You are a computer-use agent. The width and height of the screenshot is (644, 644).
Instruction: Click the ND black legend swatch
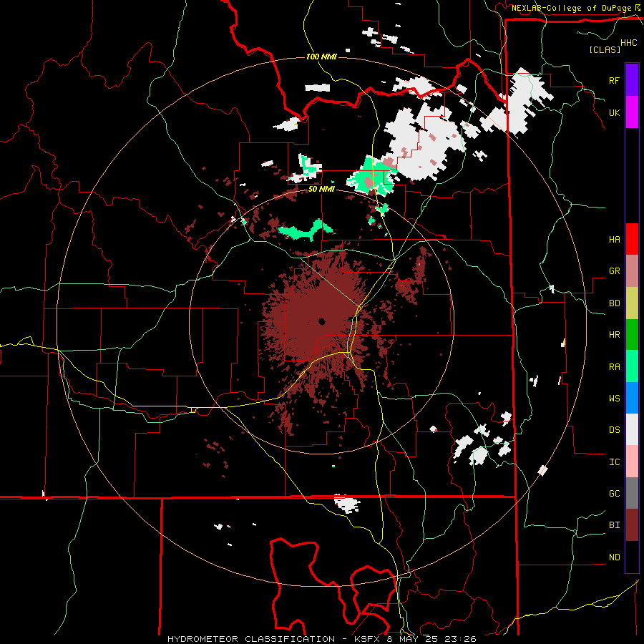pos(632,557)
